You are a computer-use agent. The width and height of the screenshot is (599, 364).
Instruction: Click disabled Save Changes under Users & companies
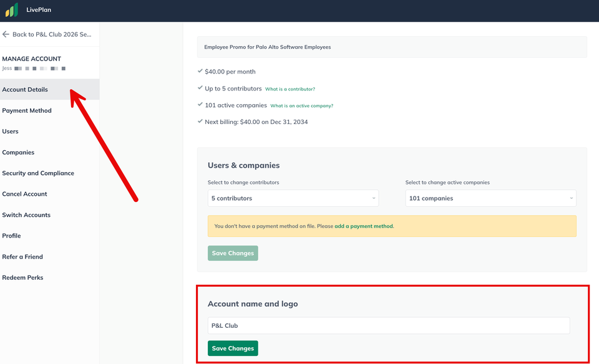[x=233, y=253]
